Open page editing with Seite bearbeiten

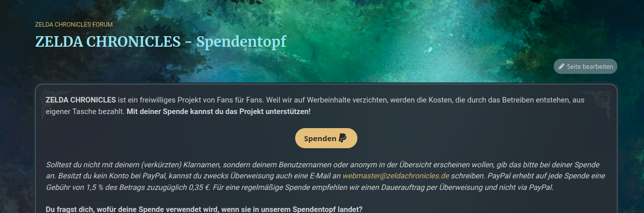pos(585,66)
